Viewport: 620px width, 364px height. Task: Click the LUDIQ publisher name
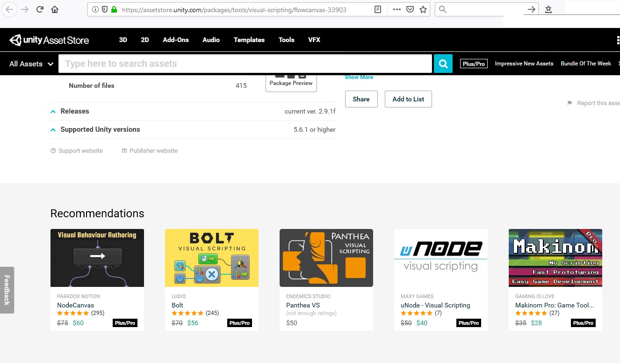coord(179,296)
